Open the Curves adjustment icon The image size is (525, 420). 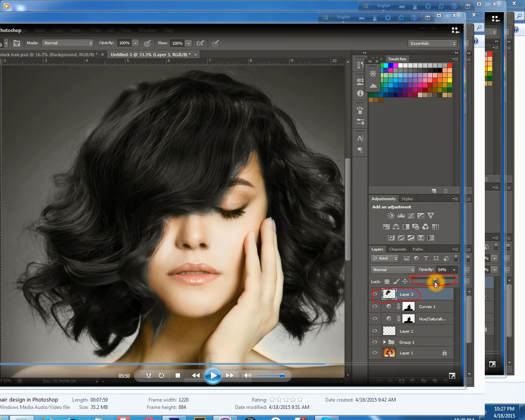click(411, 215)
